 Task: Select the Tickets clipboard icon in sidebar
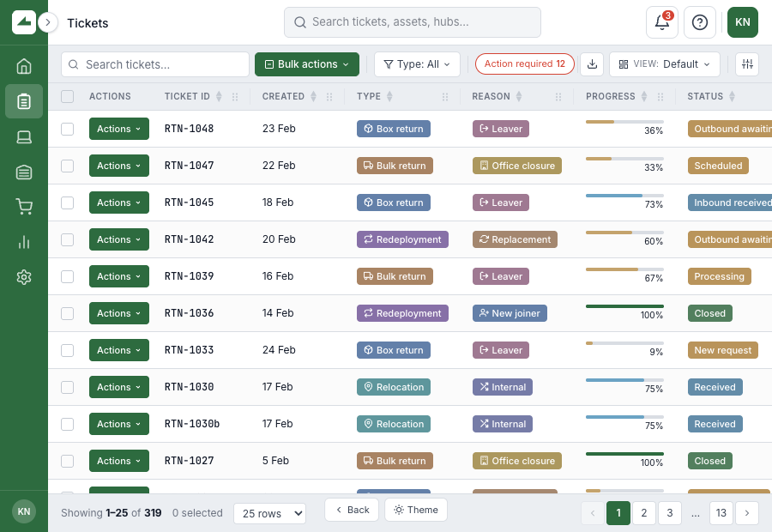tap(23, 100)
